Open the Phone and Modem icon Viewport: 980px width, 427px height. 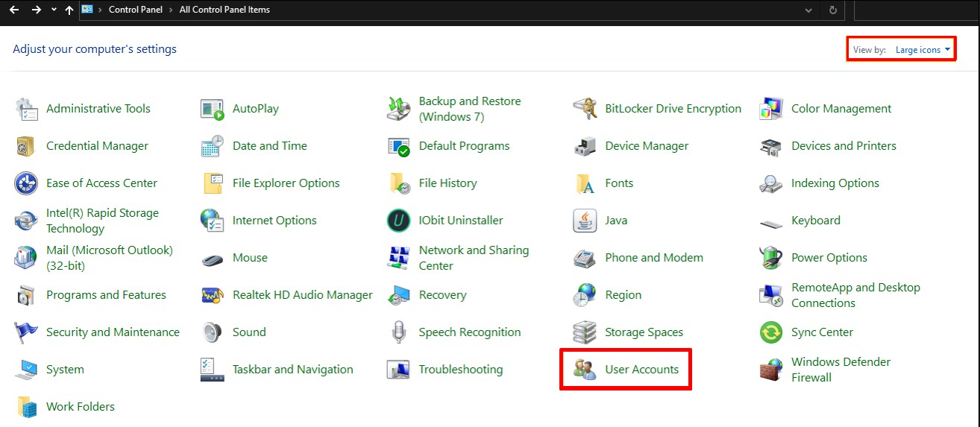click(x=585, y=258)
